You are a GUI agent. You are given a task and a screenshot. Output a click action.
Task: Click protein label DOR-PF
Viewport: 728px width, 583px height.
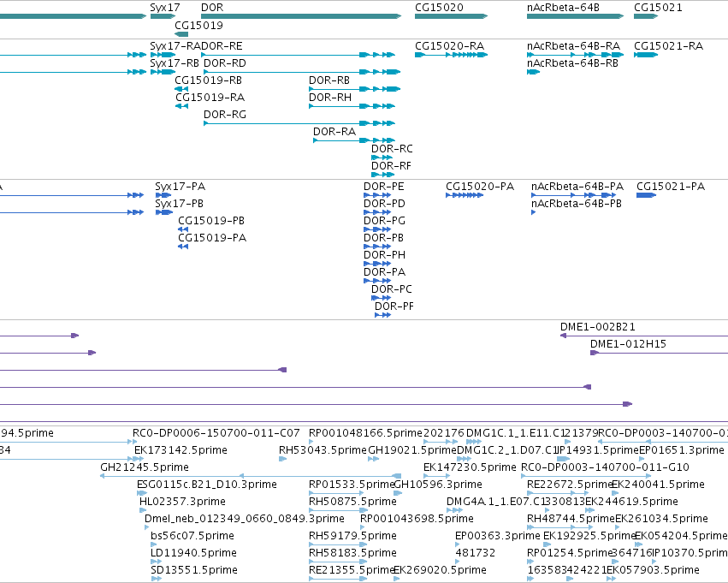(394, 306)
